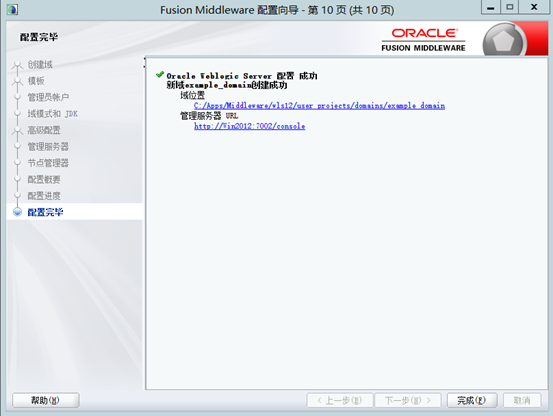Go to the 域模式和 JDK step
The height and width of the screenshot is (416, 553).
(x=53, y=114)
